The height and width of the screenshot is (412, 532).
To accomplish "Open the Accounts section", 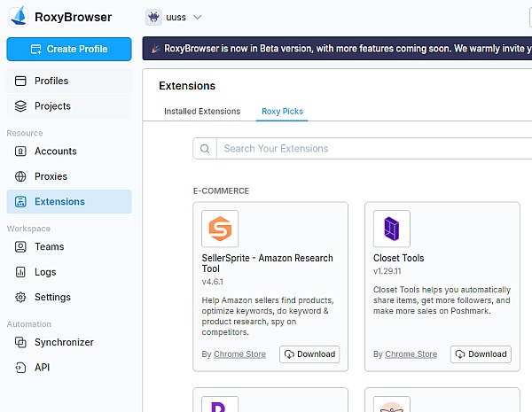I will coord(55,152).
